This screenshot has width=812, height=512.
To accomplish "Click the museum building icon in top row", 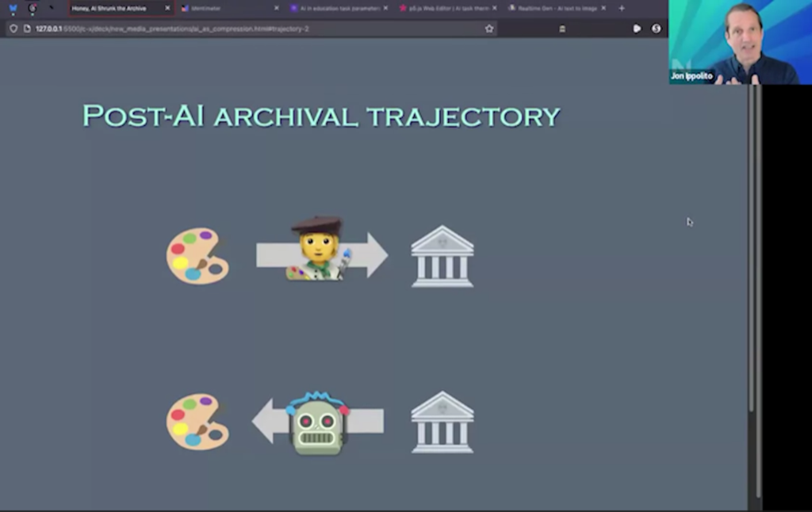I will [x=442, y=256].
